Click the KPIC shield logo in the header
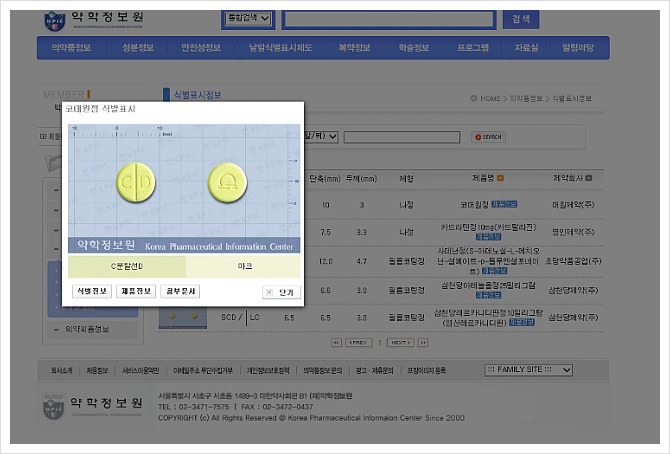Viewport: 670px width, 454px height. pos(55,21)
